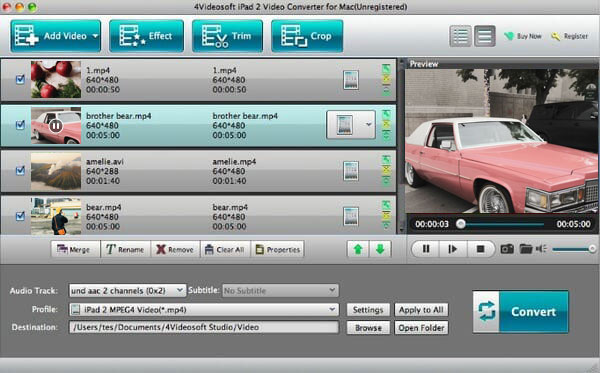
Task: Open profile Settings
Action: point(368,310)
